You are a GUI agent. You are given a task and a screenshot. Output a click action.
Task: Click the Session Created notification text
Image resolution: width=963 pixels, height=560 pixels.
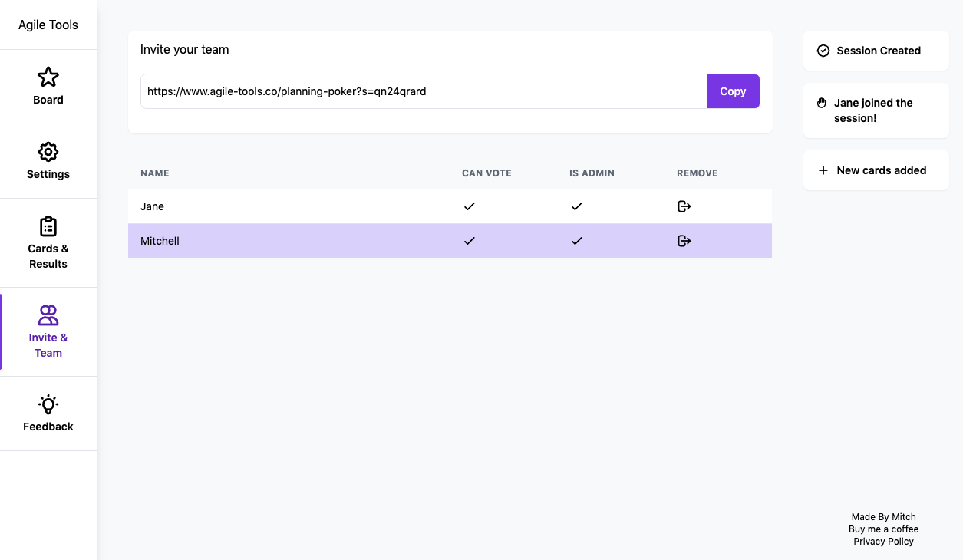pyautogui.click(x=879, y=51)
